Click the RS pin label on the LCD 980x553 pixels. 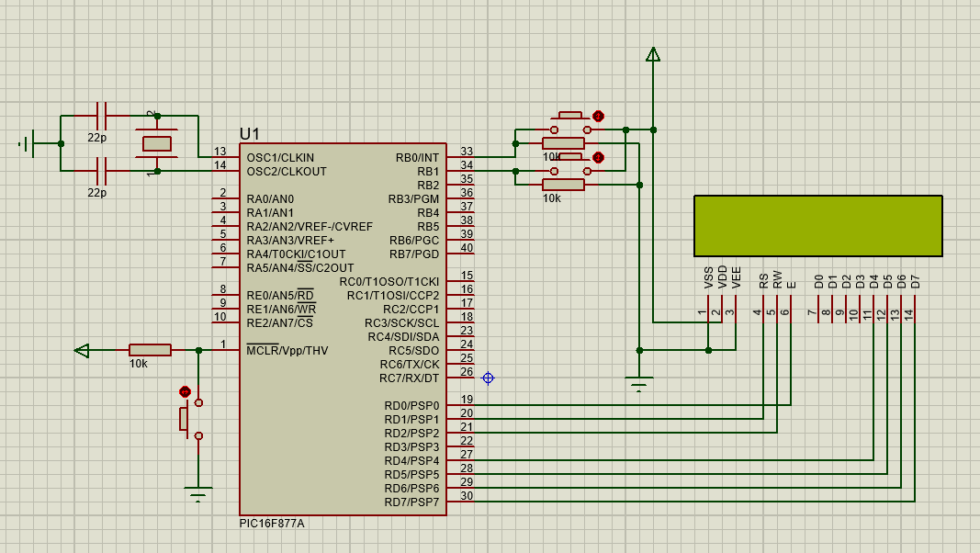pos(763,280)
